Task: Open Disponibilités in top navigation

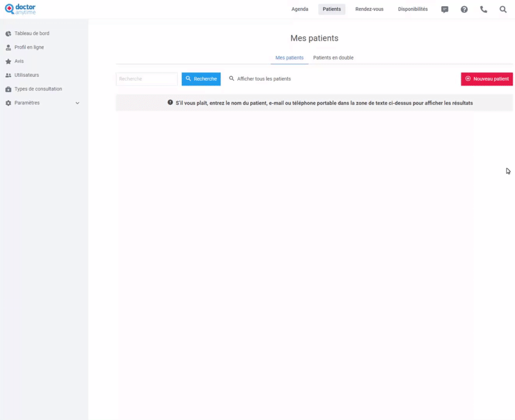Action: [x=413, y=9]
